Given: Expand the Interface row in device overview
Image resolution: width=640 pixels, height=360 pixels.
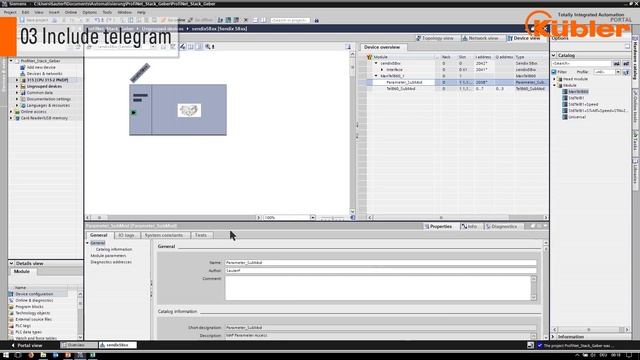Looking at the screenshot, I should 382,70.
